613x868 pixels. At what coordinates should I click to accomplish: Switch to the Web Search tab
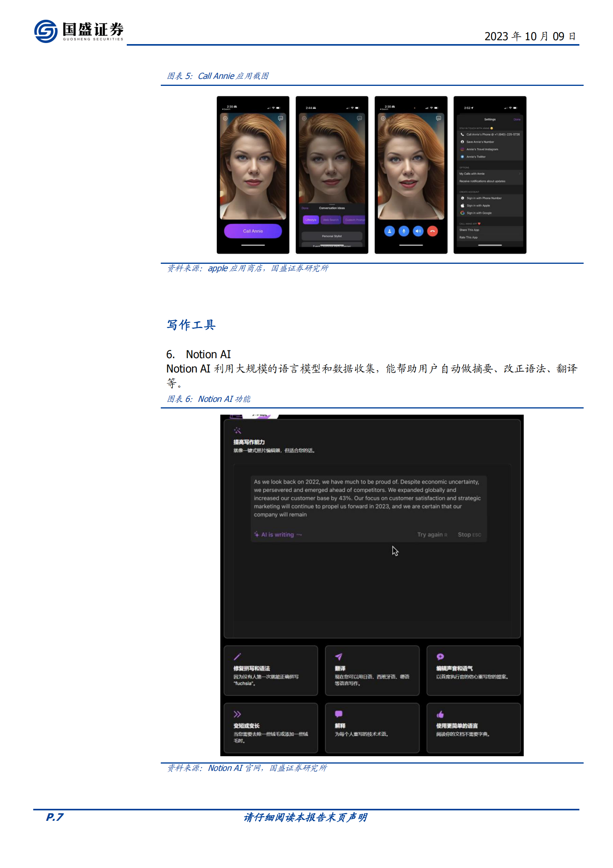click(330, 220)
